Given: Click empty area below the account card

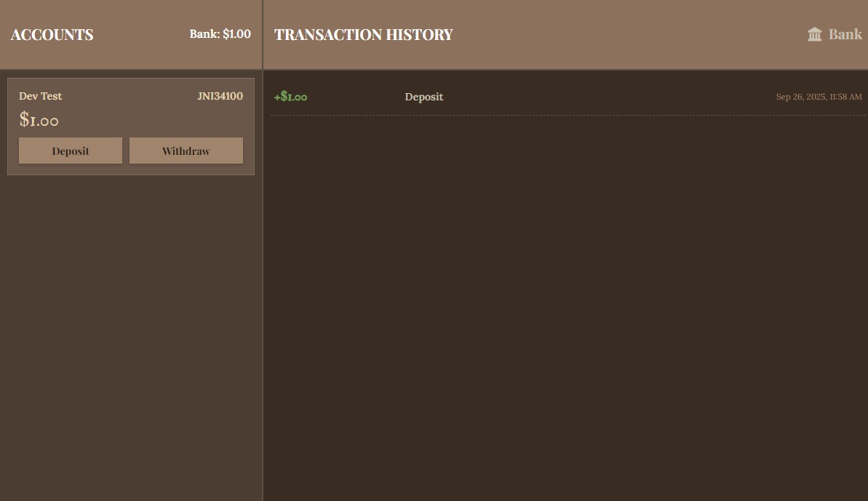Looking at the screenshot, I should (x=131, y=327).
